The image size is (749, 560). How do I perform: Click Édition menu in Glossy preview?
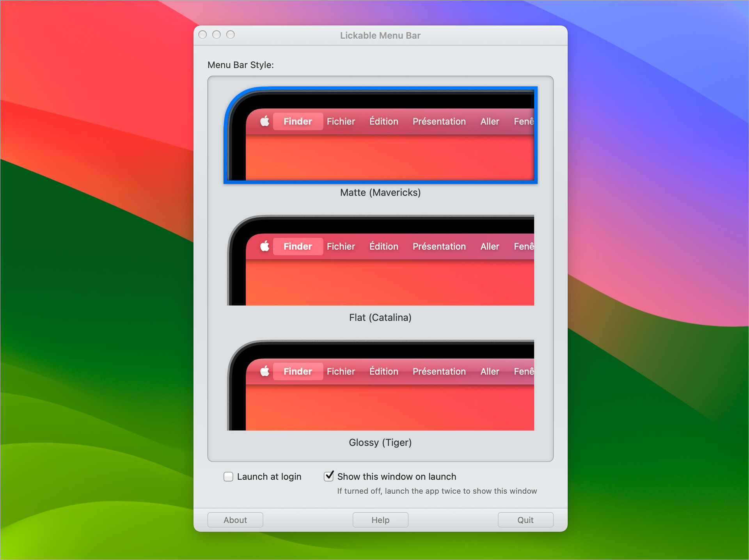coord(383,371)
